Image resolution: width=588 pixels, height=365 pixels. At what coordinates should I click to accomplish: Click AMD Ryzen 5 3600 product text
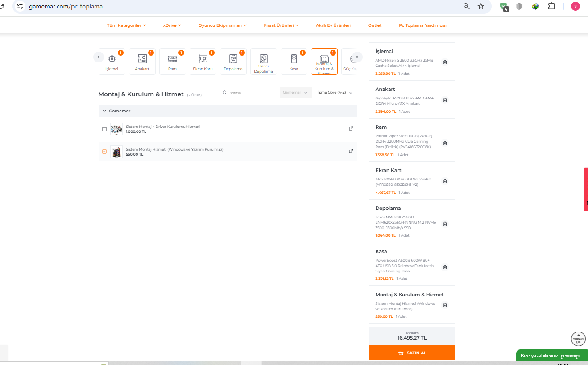click(x=404, y=63)
